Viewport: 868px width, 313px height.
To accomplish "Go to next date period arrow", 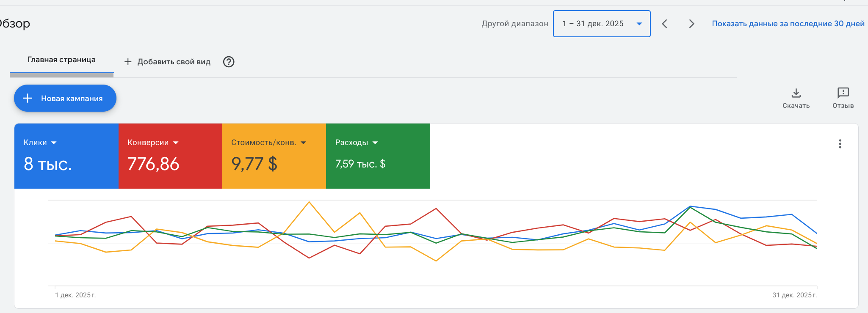I will click(691, 24).
